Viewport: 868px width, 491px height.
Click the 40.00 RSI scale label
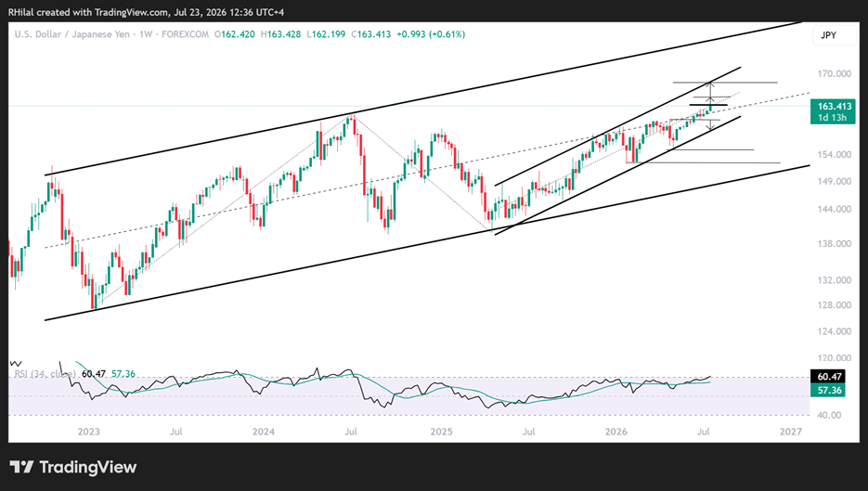click(829, 415)
